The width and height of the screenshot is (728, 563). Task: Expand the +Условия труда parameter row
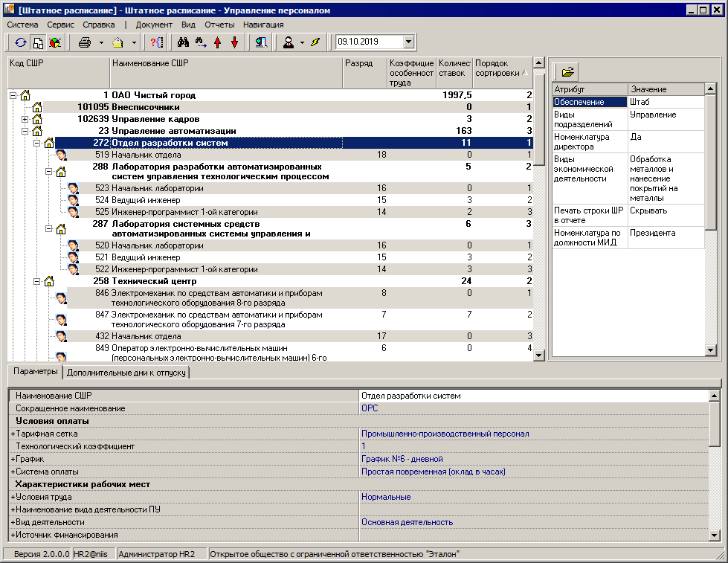click(13, 497)
